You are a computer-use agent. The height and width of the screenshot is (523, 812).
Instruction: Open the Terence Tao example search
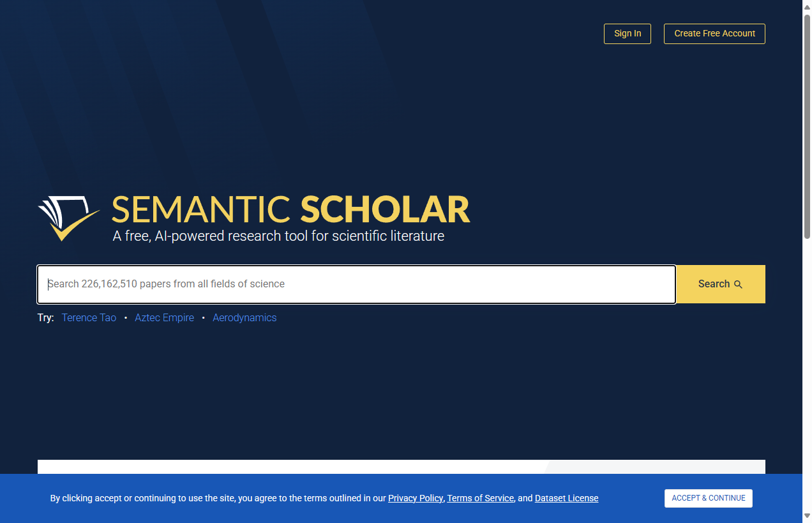click(x=89, y=317)
